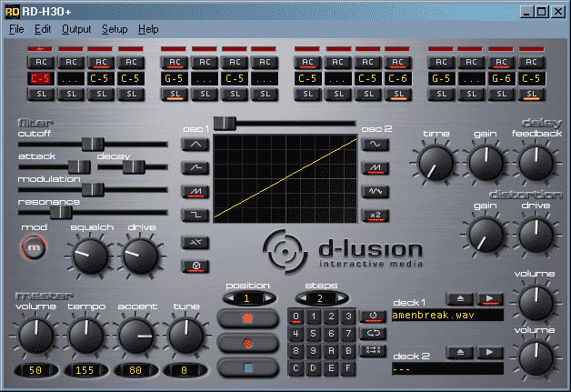Toggle the x2 button under osc 2
This screenshot has height=392, width=571.
pos(374,214)
